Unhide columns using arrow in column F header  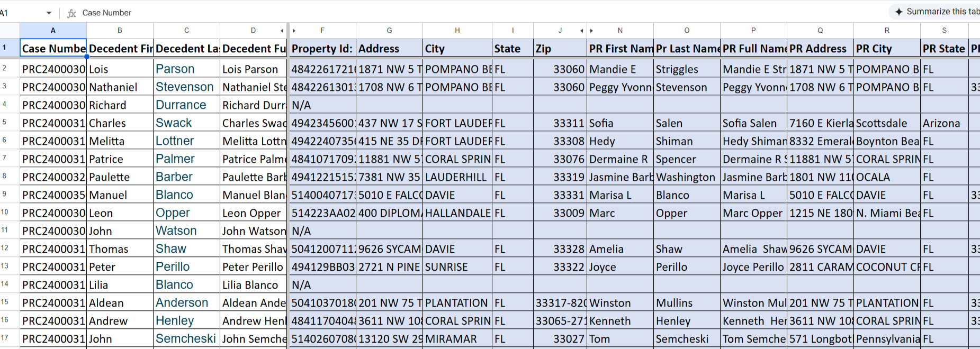pyautogui.click(x=294, y=31)
